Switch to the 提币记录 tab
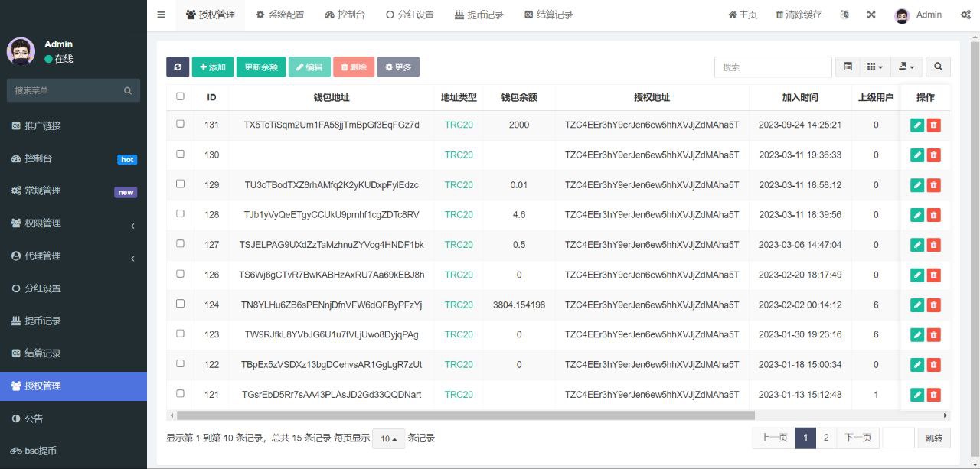 tap(479, 15)
